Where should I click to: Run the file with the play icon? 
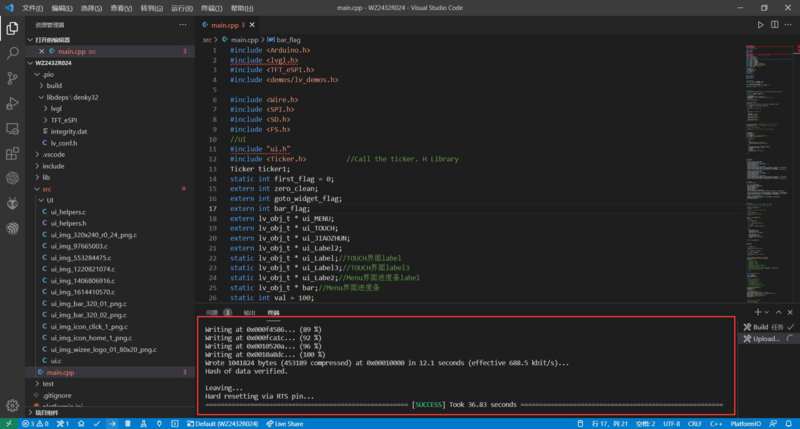(x=760, y=24)
